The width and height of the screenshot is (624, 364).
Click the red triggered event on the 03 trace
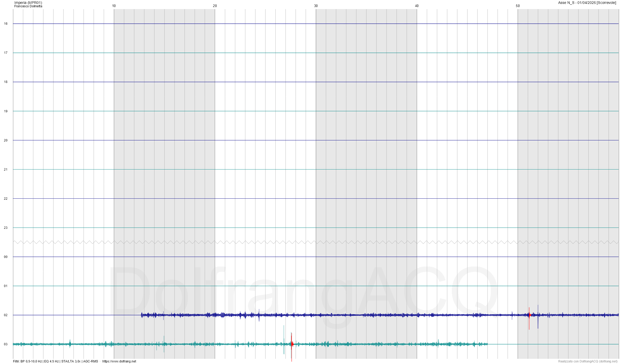point(292,344)
